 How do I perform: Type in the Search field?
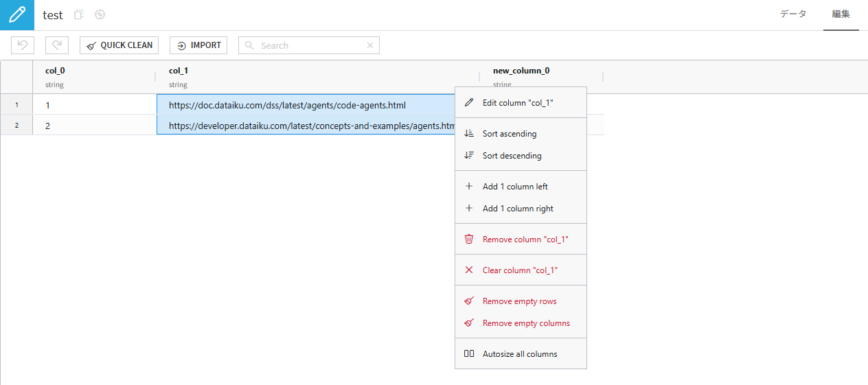[x=309, y=45]
